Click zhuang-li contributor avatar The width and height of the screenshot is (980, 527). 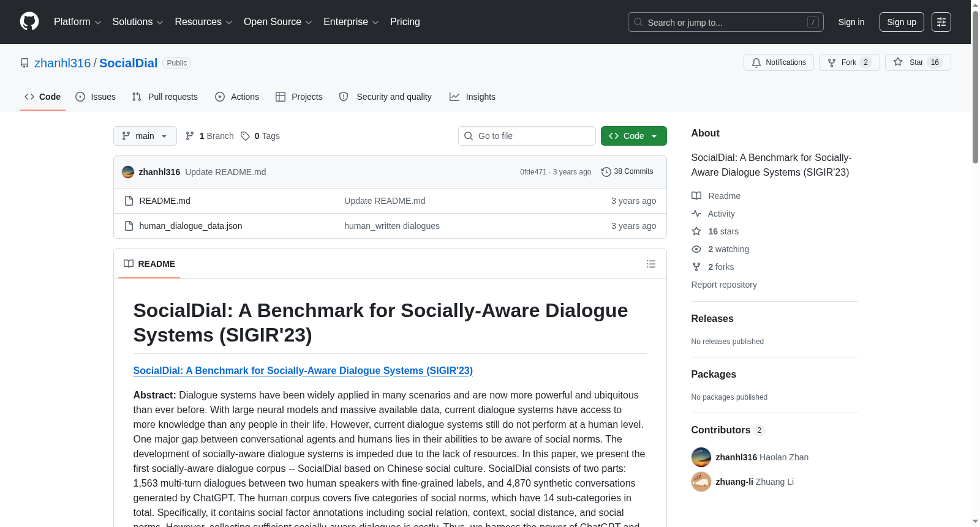pyautogui.click(x=701, y=482)
